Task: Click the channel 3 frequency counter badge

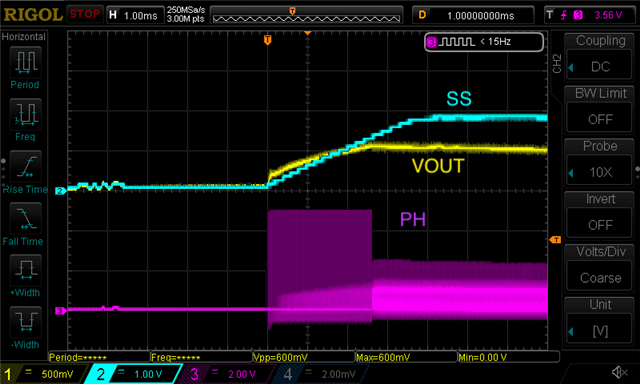Action: pyautogui.click(x=484, y=42)
